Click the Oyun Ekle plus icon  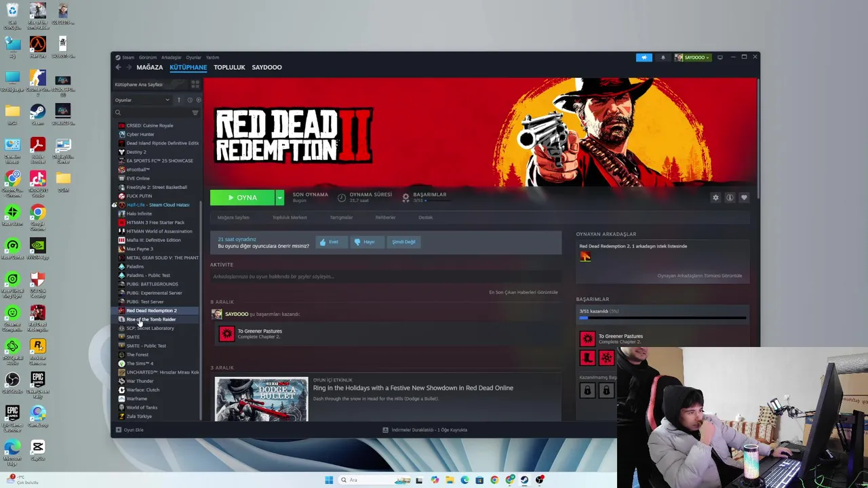click(x=119, y=430)
